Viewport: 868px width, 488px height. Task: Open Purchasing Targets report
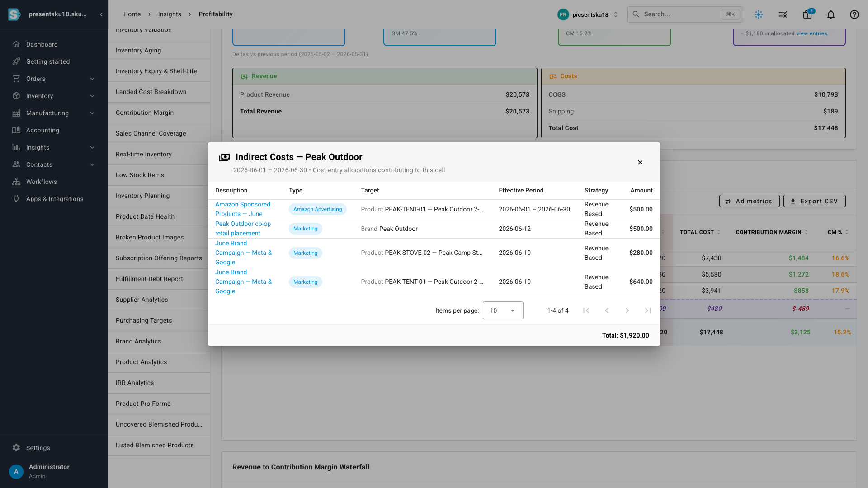tap(159, 320)
